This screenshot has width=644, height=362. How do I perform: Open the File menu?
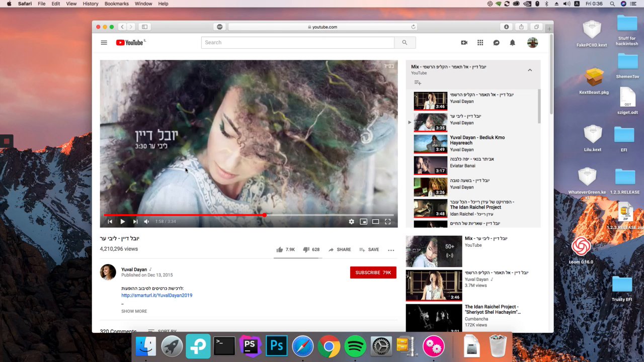[x=41, y=4]
